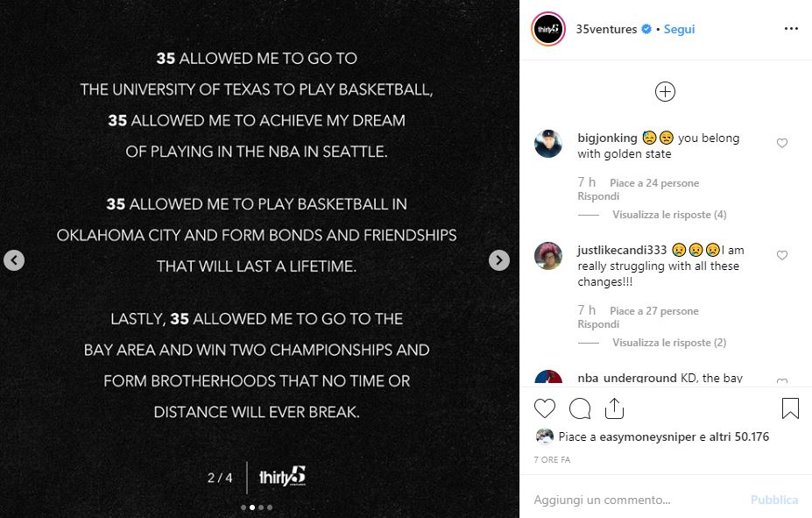Viewport: 812px width, 518px height.
Task: Like bigjonking's comment
Action: coord(782,143)
